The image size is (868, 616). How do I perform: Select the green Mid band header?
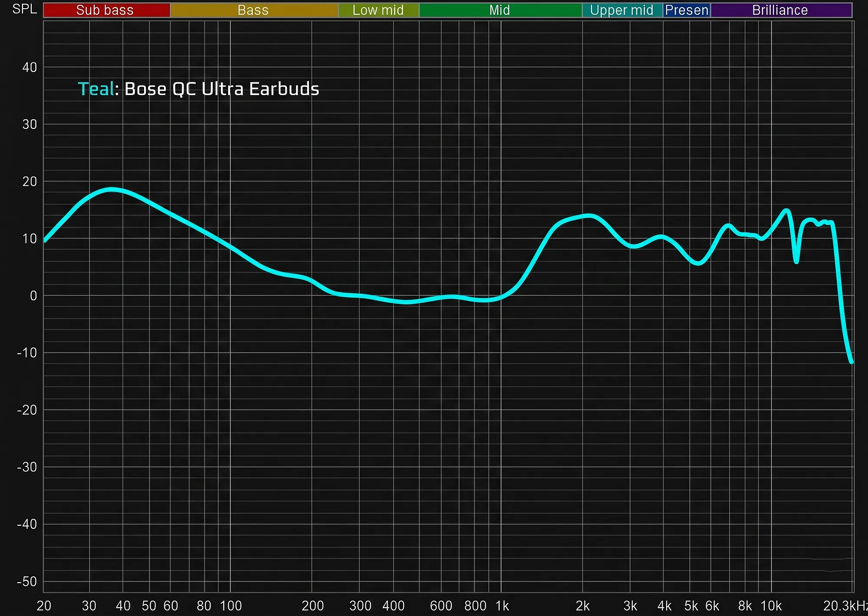pyautogui.click(x=500, y=10)
